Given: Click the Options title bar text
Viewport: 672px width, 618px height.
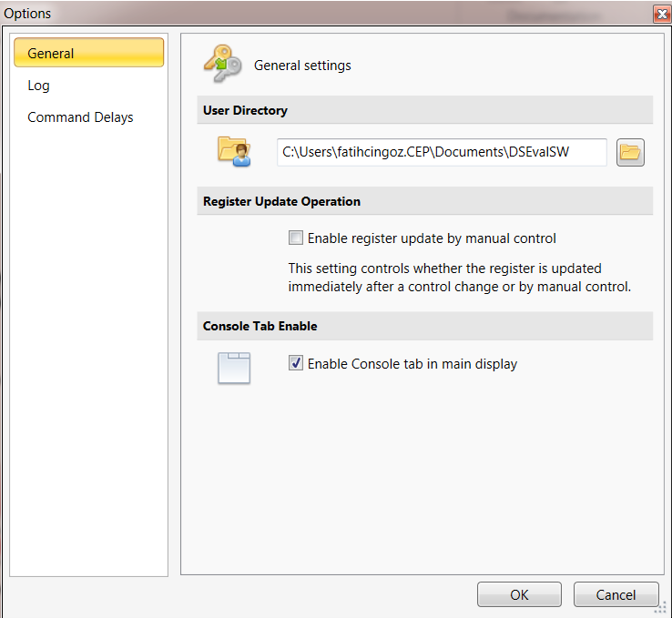Looking at the screenshot, I should 27,14.
